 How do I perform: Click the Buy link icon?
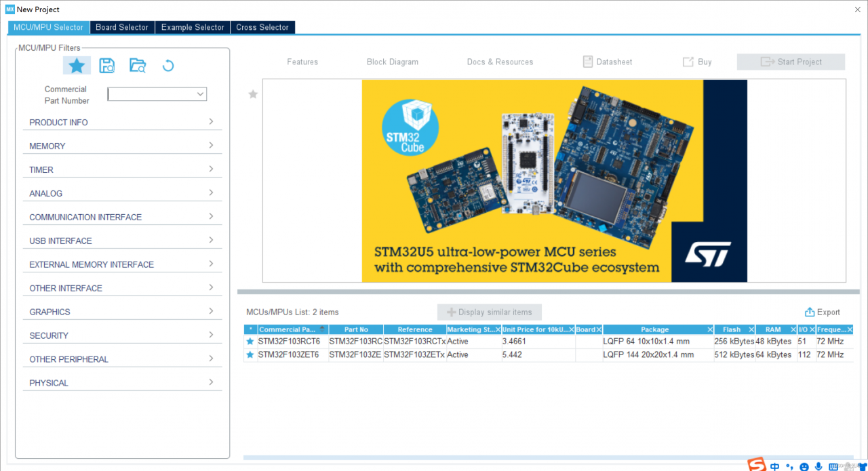point(688,62)
